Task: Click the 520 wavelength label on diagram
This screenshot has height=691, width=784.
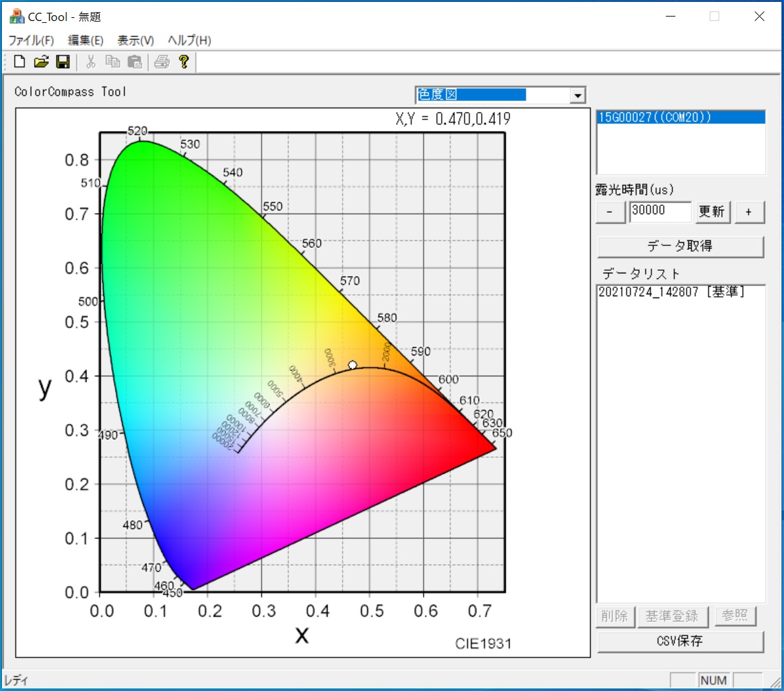Action: (x=137, y=131)
